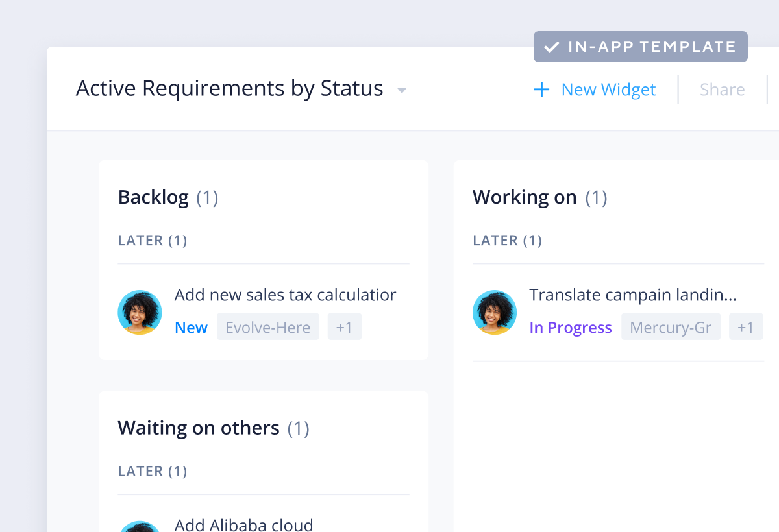Click the New status label
Image resolution: width=779 pixels, height=532 pixels.
click(192, 328)
